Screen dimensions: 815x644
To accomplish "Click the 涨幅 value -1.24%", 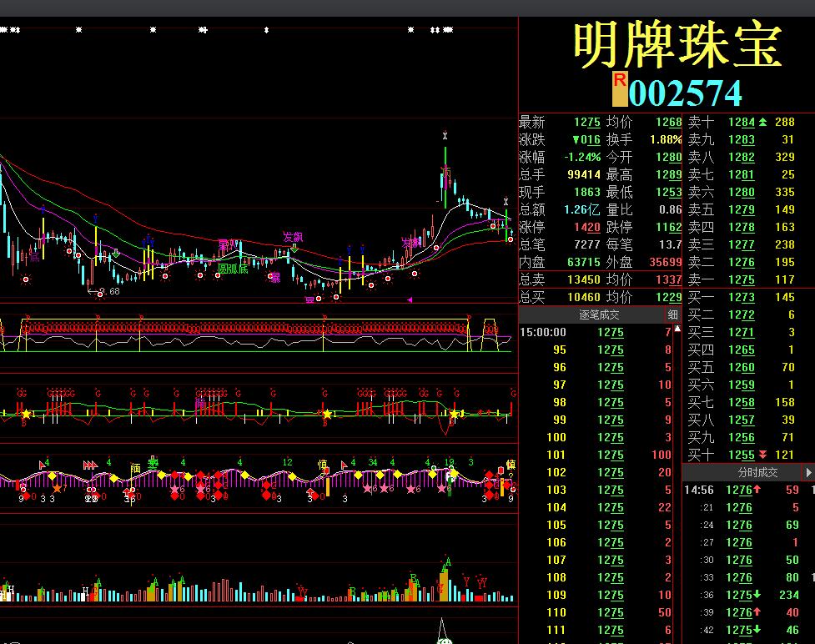I will click(x=582, y=157).
